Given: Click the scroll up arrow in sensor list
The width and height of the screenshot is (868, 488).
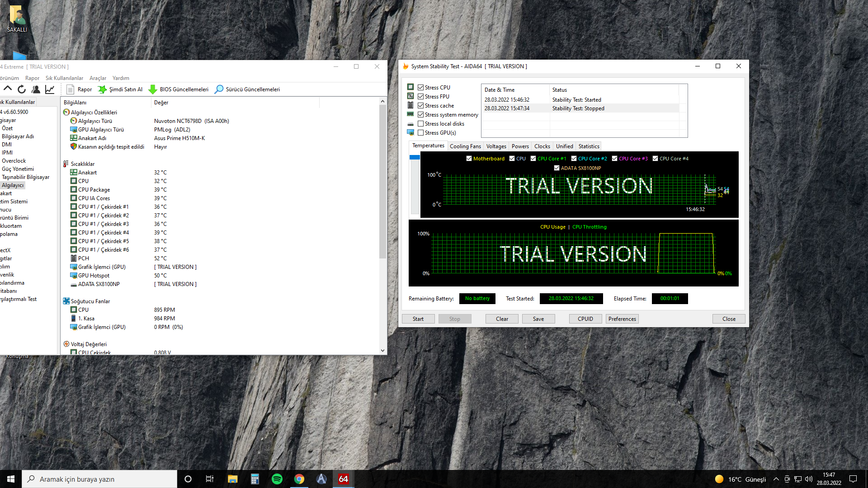Looking at the screenshot, I should [x=382, y=102].
